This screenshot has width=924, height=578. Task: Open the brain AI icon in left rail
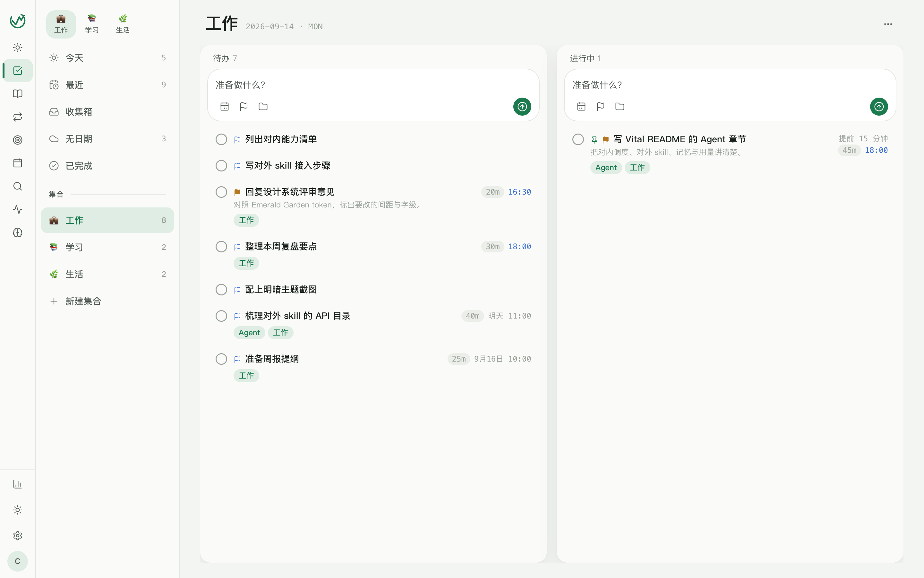(x=18, y=232)
